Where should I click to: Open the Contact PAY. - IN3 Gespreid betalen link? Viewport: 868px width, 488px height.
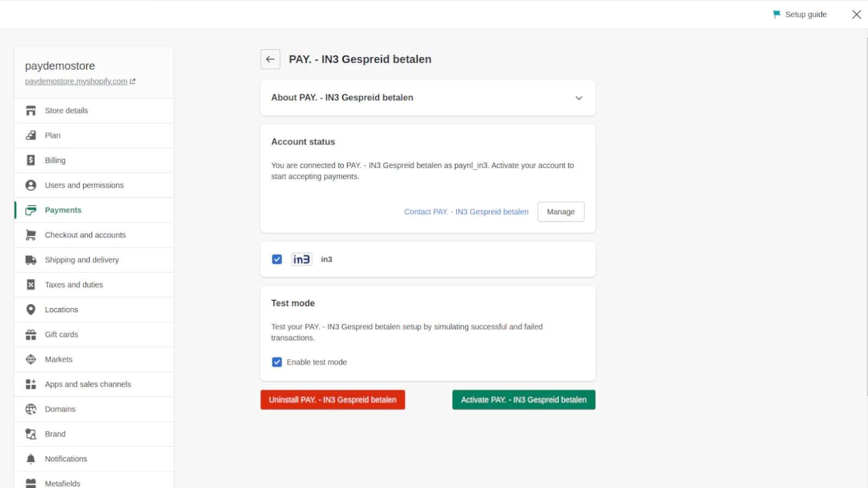(466, 212)
